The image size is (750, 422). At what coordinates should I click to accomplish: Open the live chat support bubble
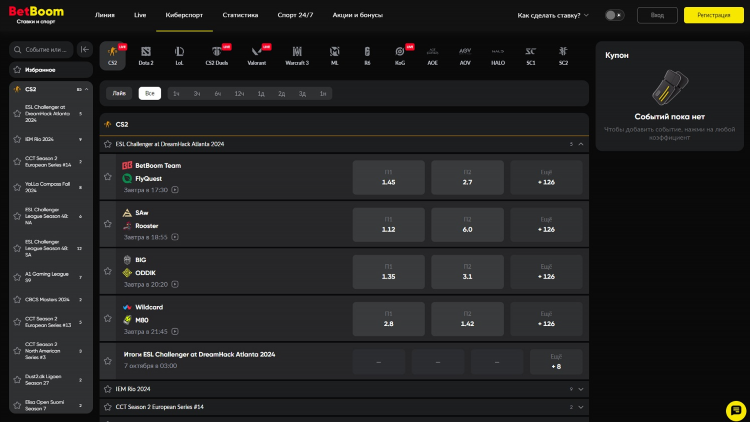tap(736, 411)
